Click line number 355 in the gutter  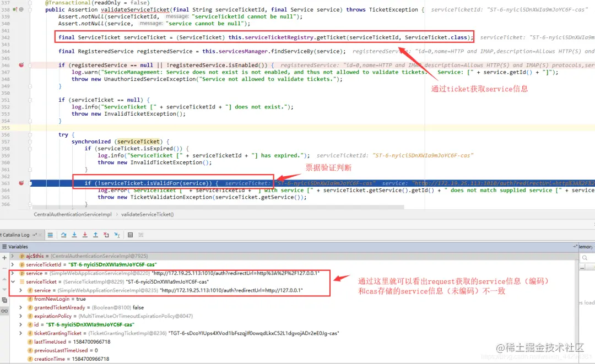pyautogui.click(x=6, y=128)
